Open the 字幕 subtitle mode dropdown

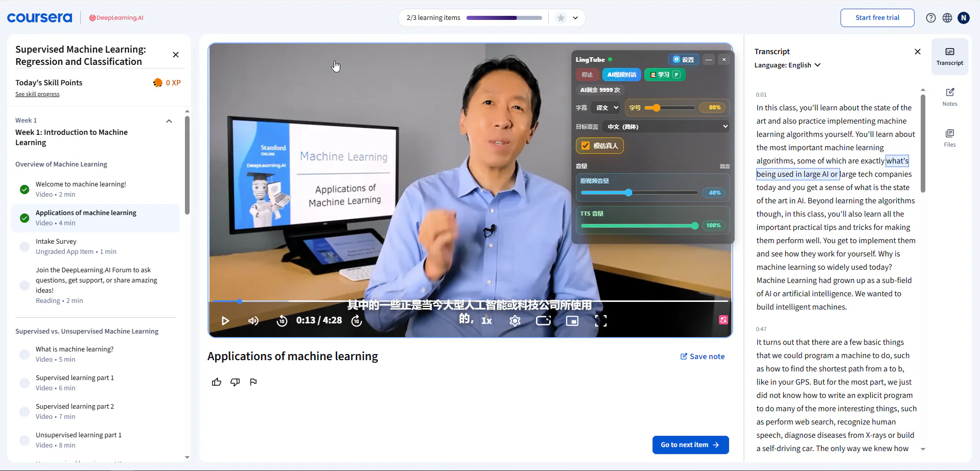[606, 108]
